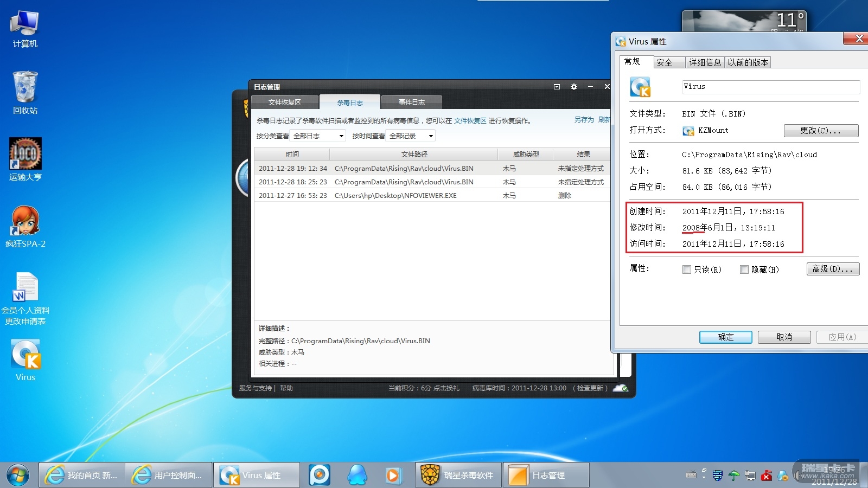Open the network computer tray icon
Viewport: 868px width, 488px height.
coord(750,476)
